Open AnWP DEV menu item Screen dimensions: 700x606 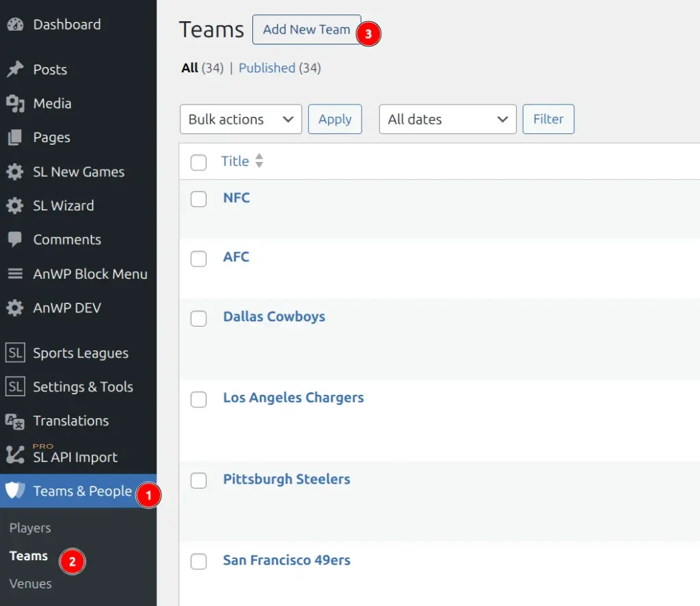click(67, 308)
